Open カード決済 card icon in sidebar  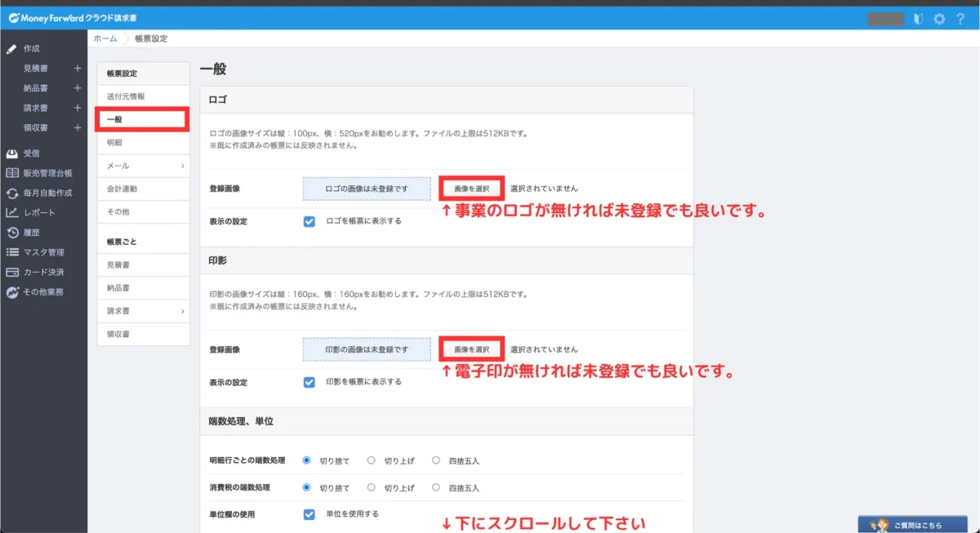pyautogui.click(x=12, y=273)
